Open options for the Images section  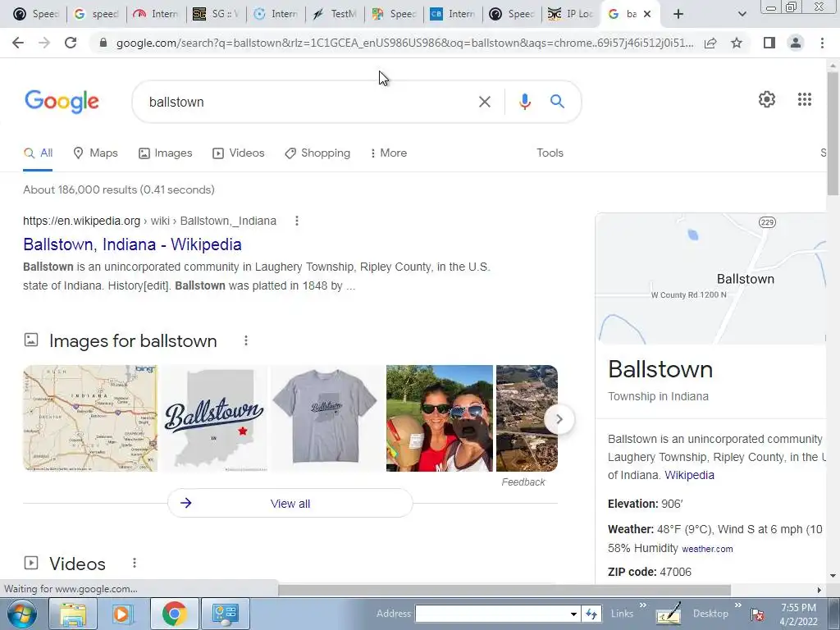[246, 340]
